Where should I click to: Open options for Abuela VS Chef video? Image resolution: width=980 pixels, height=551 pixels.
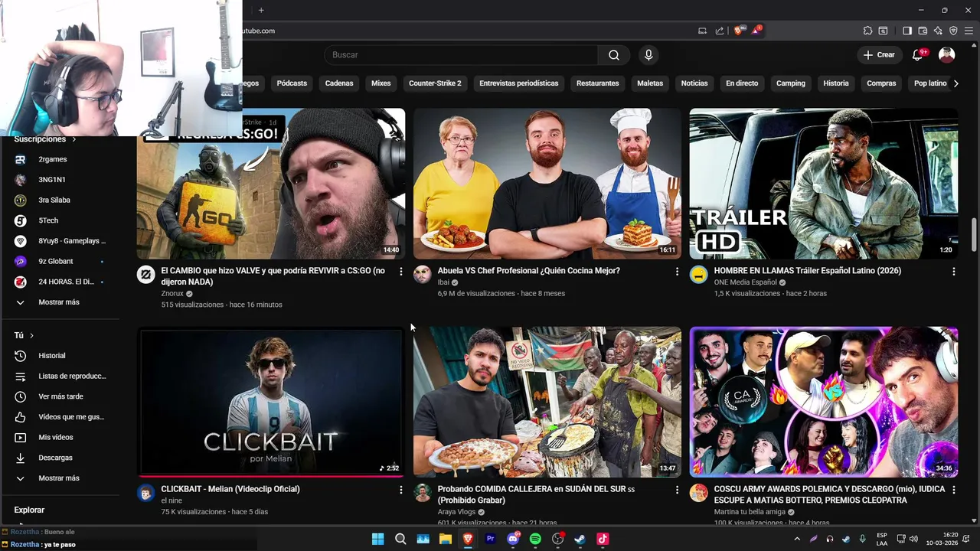677,272
